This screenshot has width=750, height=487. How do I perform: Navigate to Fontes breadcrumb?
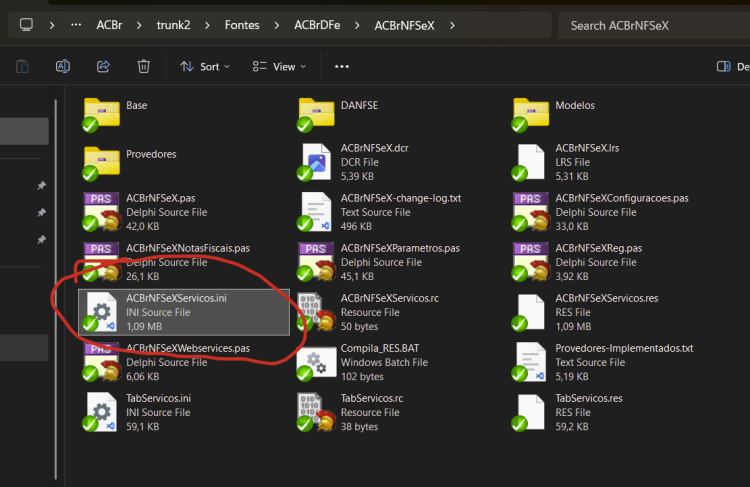(x=242, y=25)
